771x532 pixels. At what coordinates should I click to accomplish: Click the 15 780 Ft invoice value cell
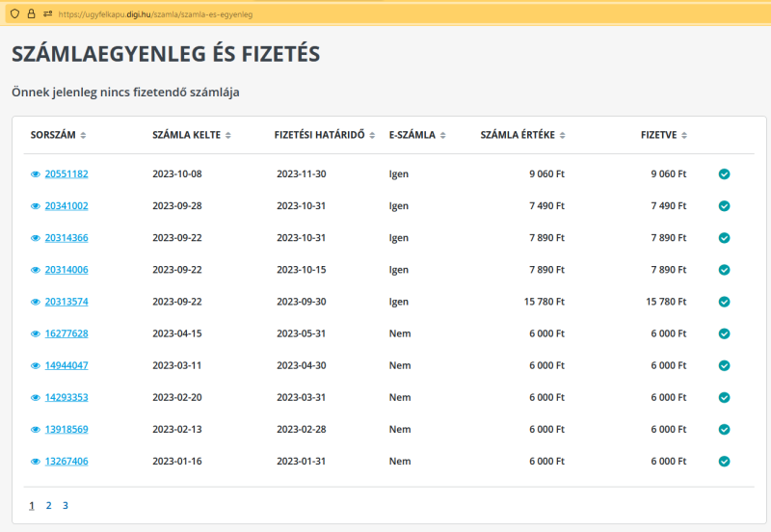tap(545, 302)
